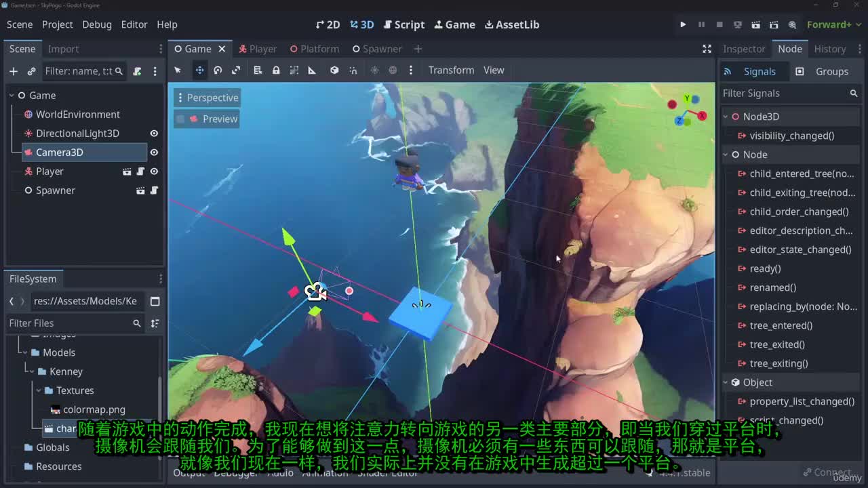Collapse the Textures folder
Image resolution: width=868 pixels, height=488 pixels.
(x=39, y=390)
